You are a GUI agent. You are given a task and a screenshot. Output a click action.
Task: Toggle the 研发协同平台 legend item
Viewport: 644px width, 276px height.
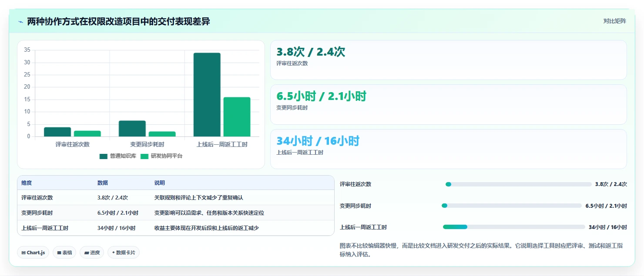click(161, 156)
